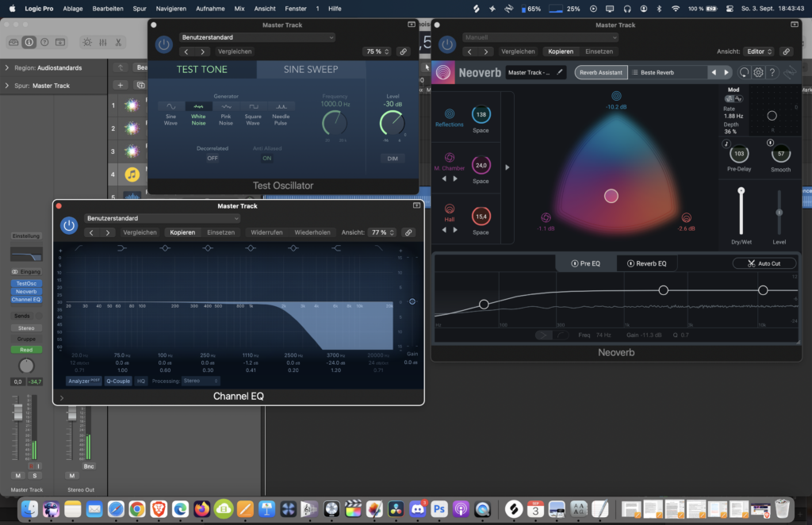The width and height of the screenshot is (812, 525).
Task: Toggle HQ mode in Channel EQ
Action: coord(141,381)
